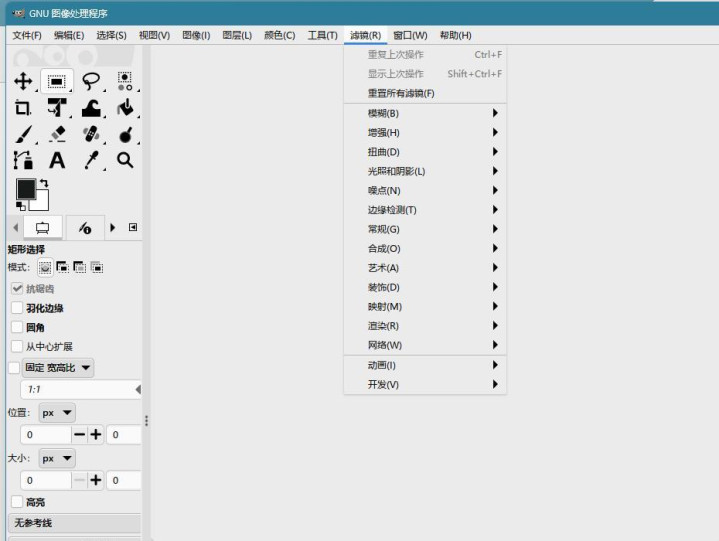This screenshot has width=719, height=541.
Task: Select the Move tool
Action: tap(23, 82)
